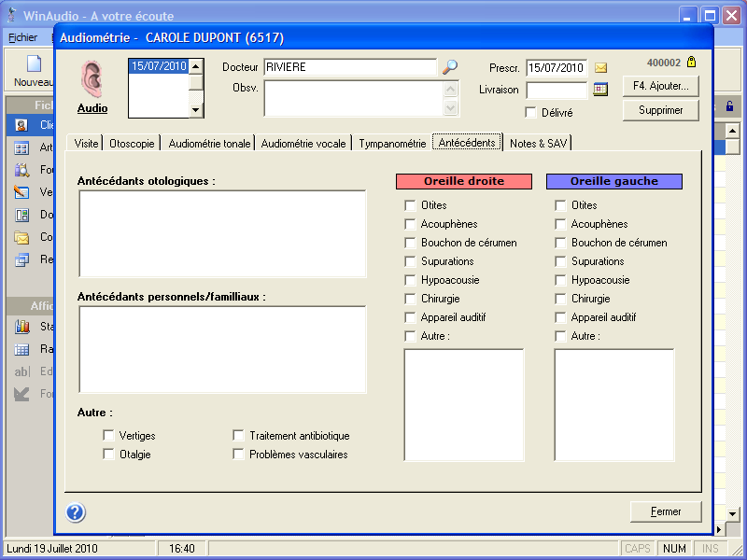Viewport: 747px width, 560px height.
Task: Click inside Antécédants otologiques text box
Action: click(x=222, y=233)
